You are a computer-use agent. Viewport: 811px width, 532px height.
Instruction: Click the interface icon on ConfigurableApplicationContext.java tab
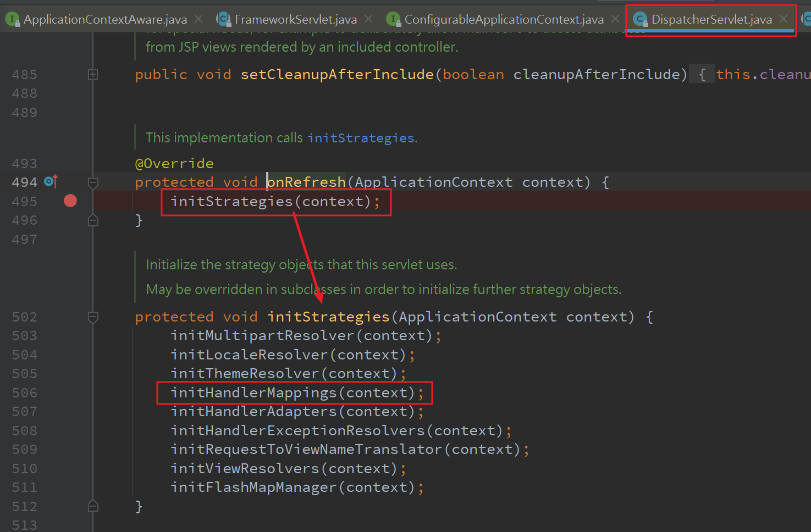coord(394,18)
